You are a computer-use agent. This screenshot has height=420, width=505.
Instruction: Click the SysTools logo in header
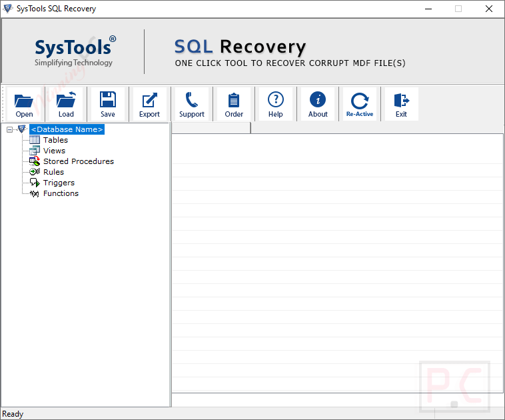pos(75,51)
